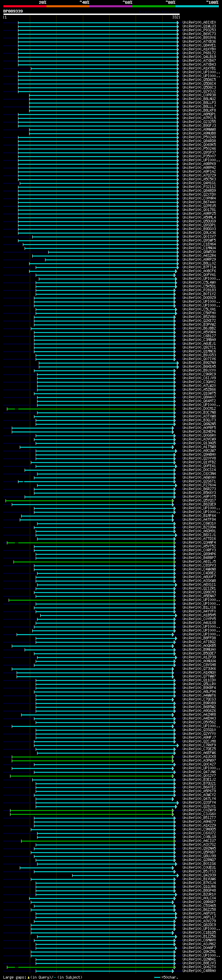The width and height of the screenshot is (222, 980).
Task: Select hit label UniRef100_C1EH64
Action: [199, 244]
